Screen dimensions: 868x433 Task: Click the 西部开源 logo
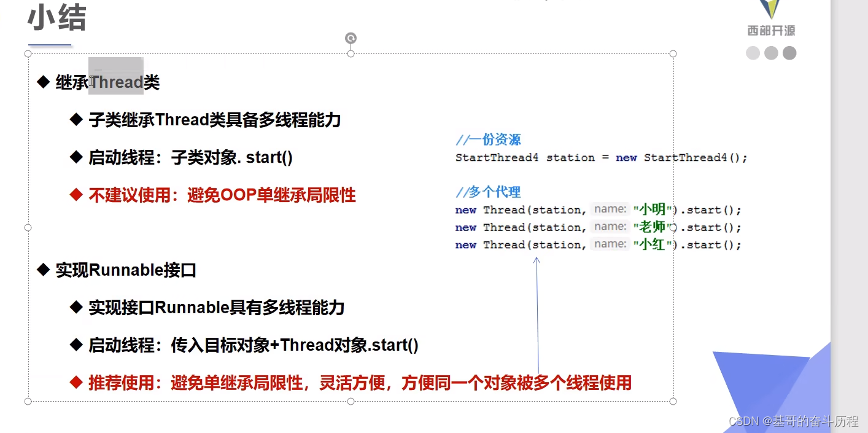point(771,18)
